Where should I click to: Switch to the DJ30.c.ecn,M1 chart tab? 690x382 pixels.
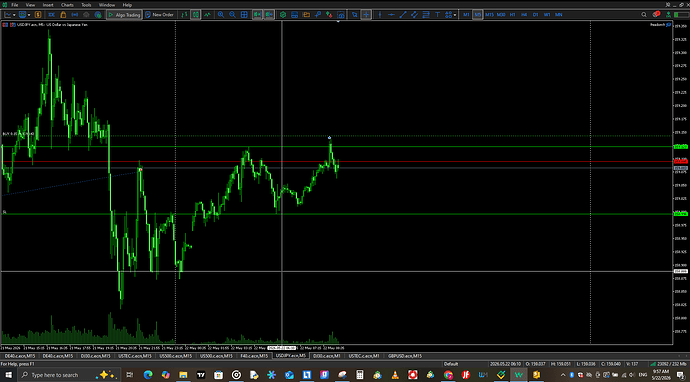(327, 356)
